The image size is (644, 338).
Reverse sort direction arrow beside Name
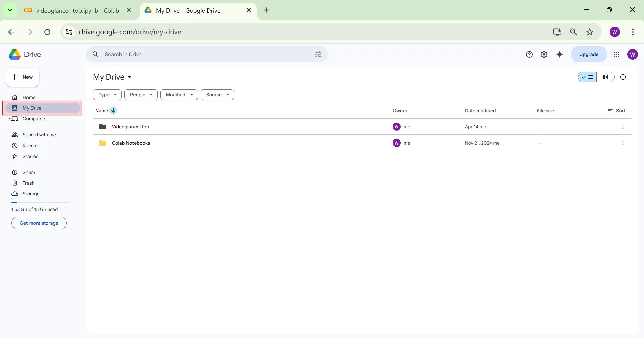[x=113, y=111]
